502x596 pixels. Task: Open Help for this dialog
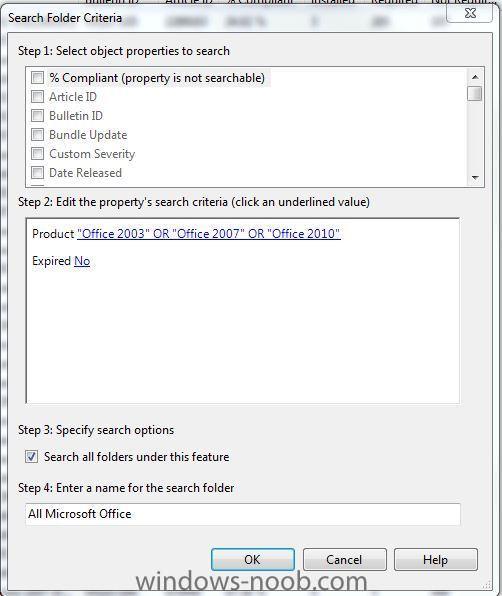tap(435, 560)
